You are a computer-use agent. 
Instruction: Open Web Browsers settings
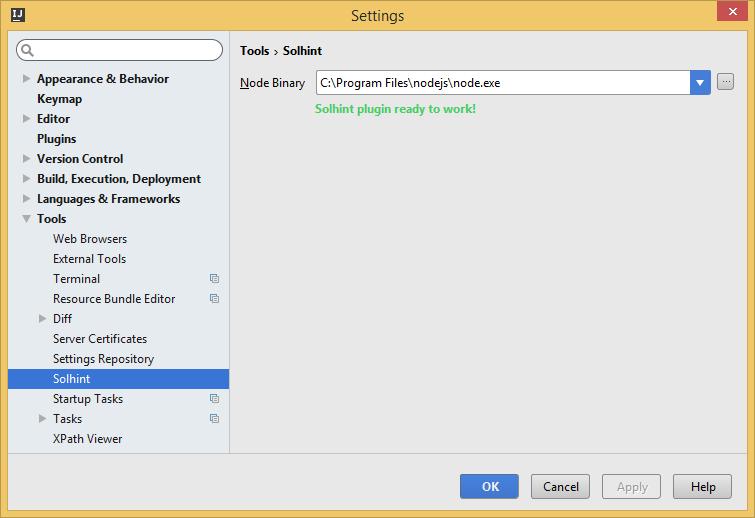pyautogui.click(x=90, y=239)
